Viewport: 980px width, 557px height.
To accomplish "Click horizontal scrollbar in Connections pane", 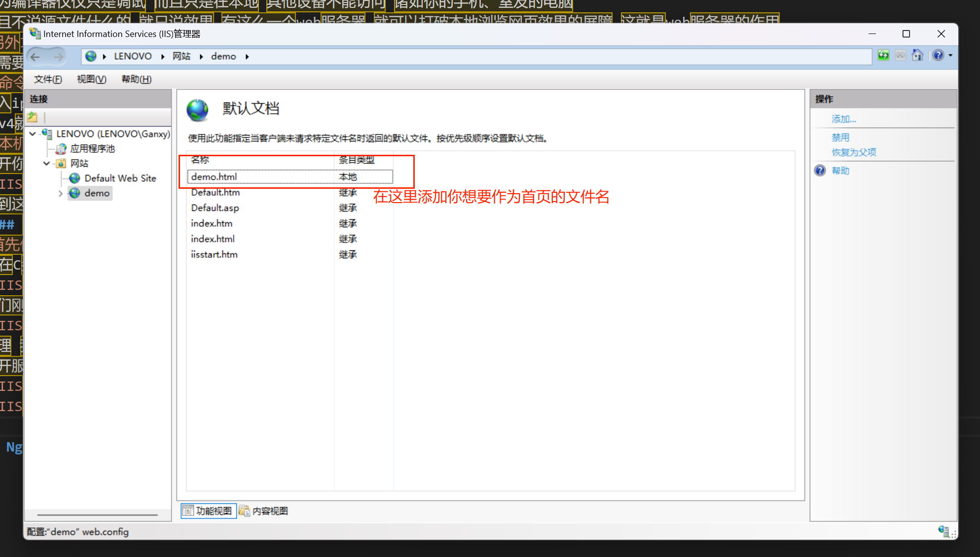I will click(97, 515).
